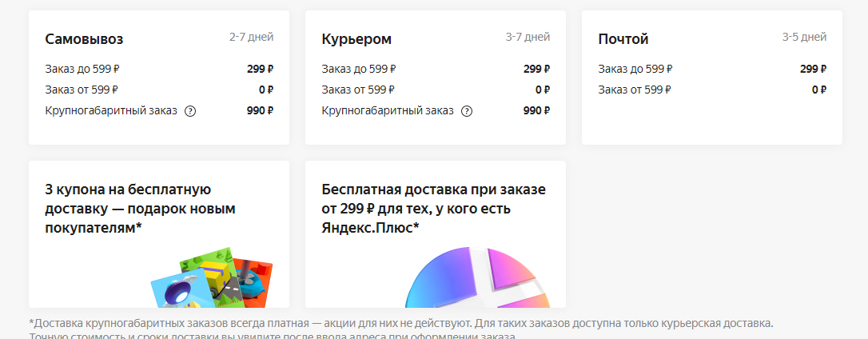The width and height of the screenshot is (868, 339).
Task: Click the 2-7 дней pickup delivery time
Action: click(x=251, y=37)
